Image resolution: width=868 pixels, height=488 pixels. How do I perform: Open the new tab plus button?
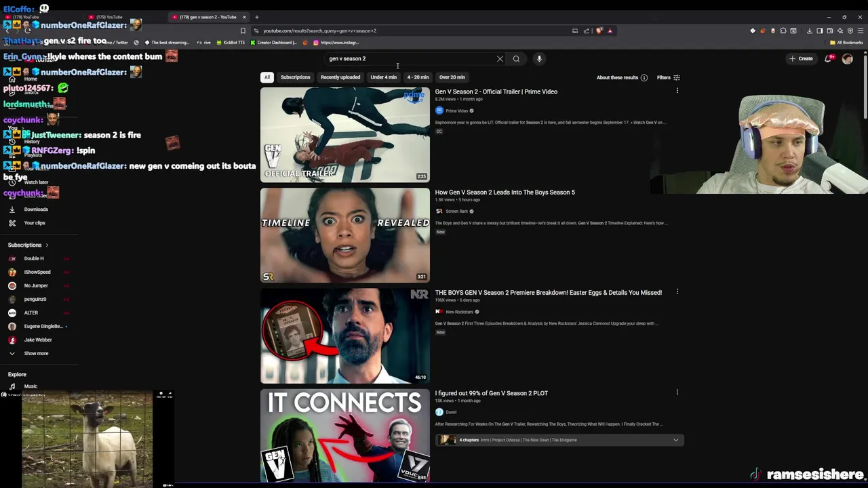coord(256,17)
